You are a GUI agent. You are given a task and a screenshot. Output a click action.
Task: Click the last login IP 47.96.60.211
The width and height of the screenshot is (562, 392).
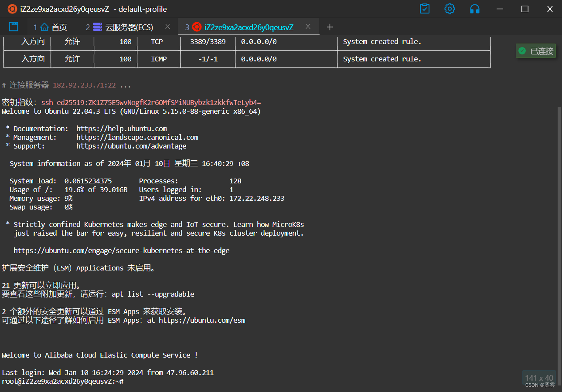190,372
